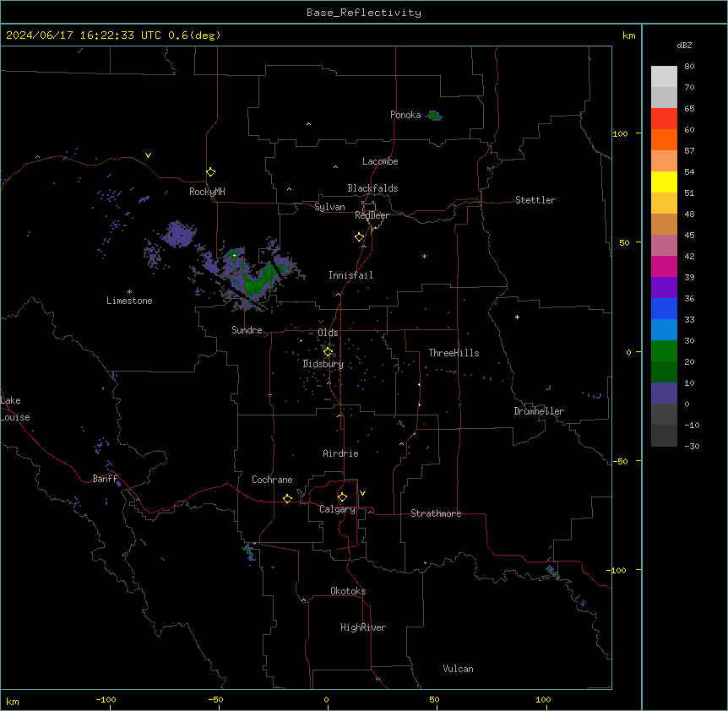Click the Limestone label
This screenshot has height=711, width=728.
129,301
